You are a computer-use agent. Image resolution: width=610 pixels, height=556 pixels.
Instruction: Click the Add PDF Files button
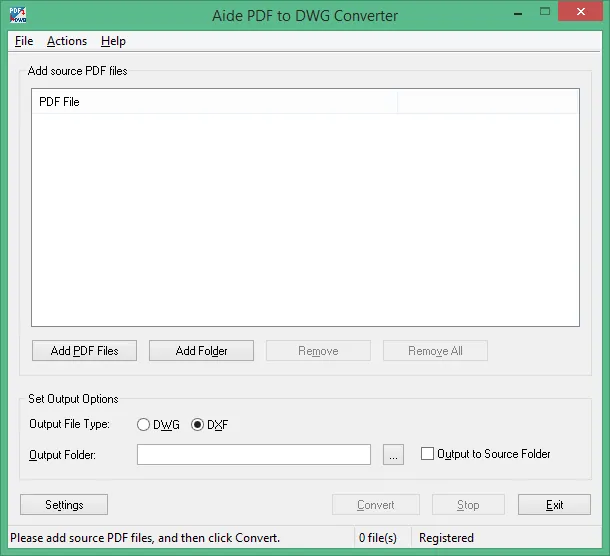84,351
